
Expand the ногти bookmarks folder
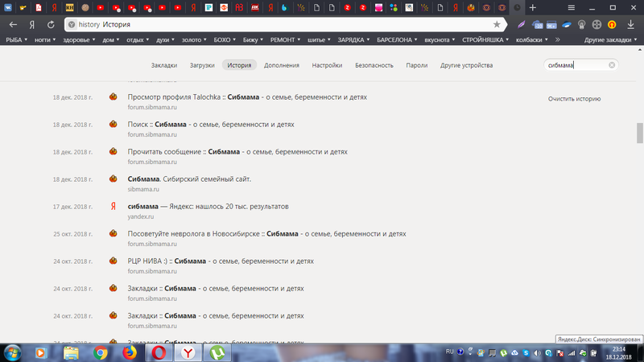[x=45, y=39]
